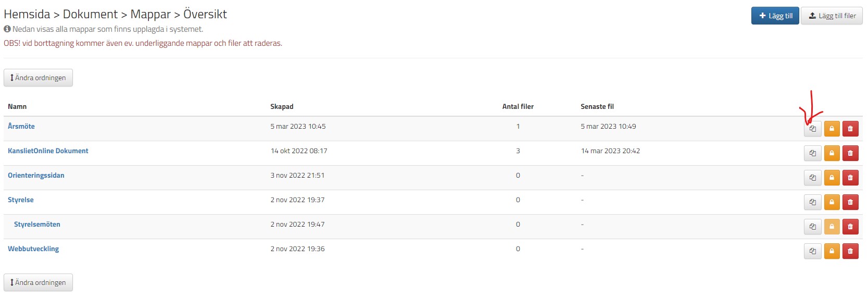Click the orange lock icon for Årsmöte
Image resolution: width=868 pixels, height=297 pixels.
click(x=832, y=129)
